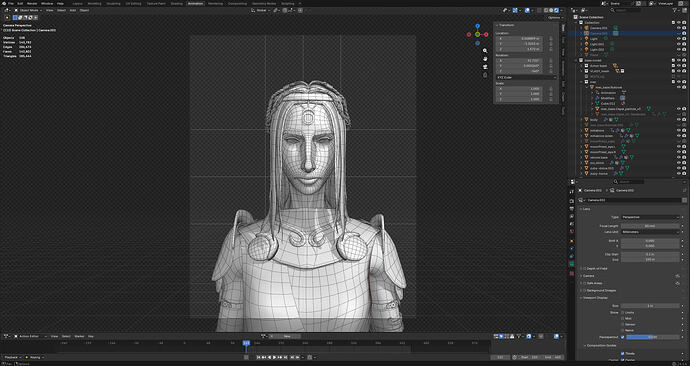Open Object properties tab (orange square)
The height and width of the screenshot is (366, 690).
coord(572,241)
